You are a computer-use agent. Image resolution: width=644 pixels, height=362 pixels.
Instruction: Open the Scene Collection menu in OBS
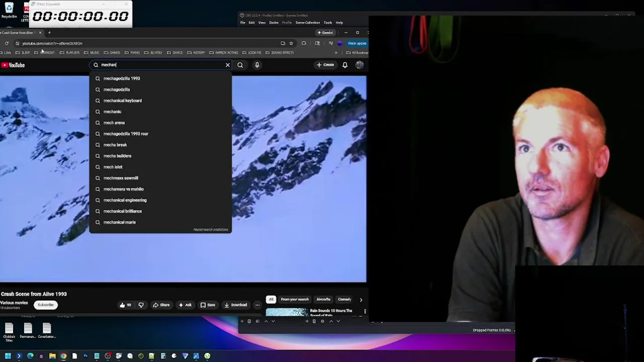pos(307,23)
